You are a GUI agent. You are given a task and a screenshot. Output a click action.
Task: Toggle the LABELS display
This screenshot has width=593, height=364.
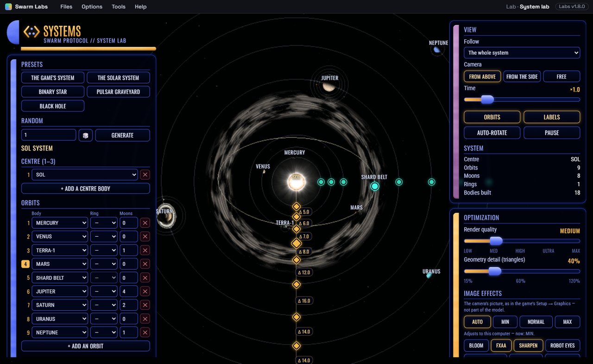coord(552,117)
